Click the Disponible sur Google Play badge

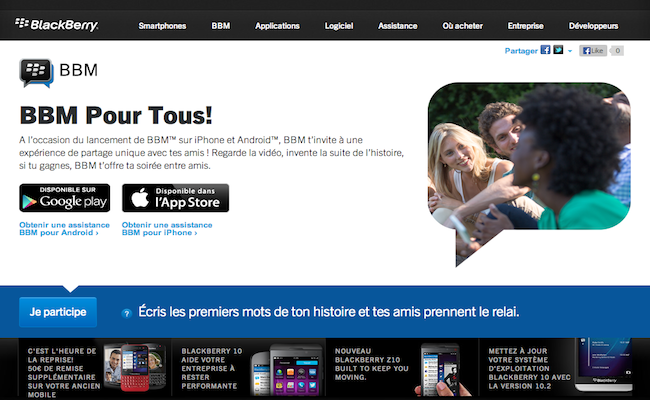click(x=65, y=198)
